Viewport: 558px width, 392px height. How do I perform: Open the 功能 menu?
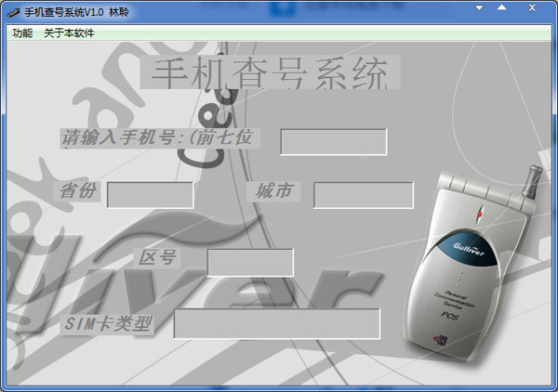(22, 33)
